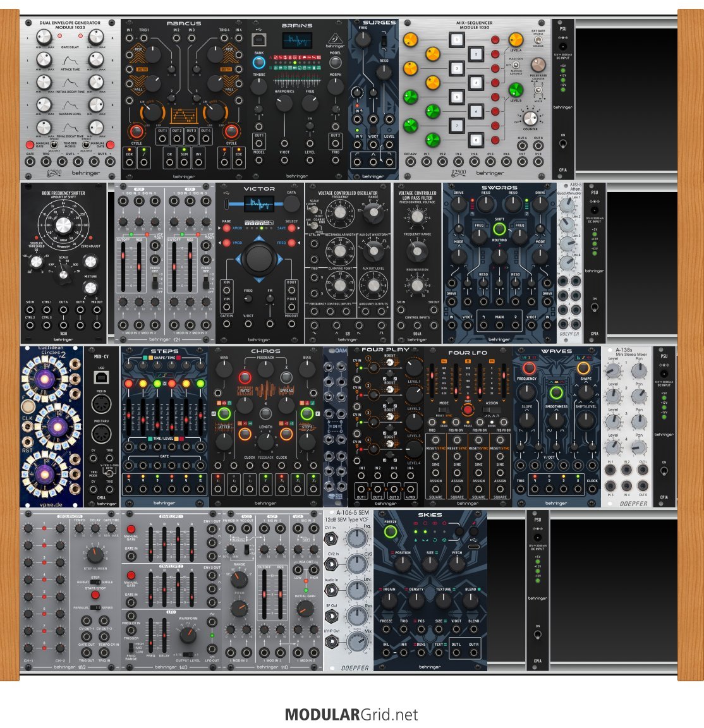Click the WAVEFORM knob on module 140
The image size is (704, 728).
(x=188, y=634)
